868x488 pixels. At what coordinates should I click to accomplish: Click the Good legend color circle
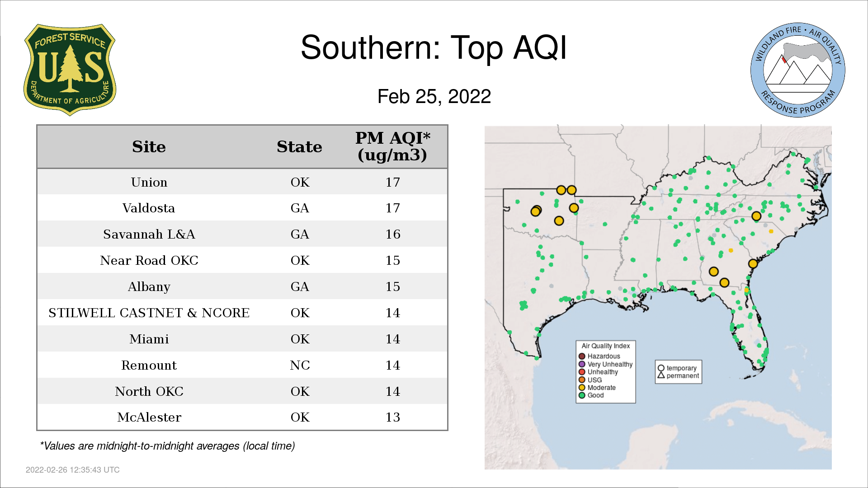coord(582,395)
